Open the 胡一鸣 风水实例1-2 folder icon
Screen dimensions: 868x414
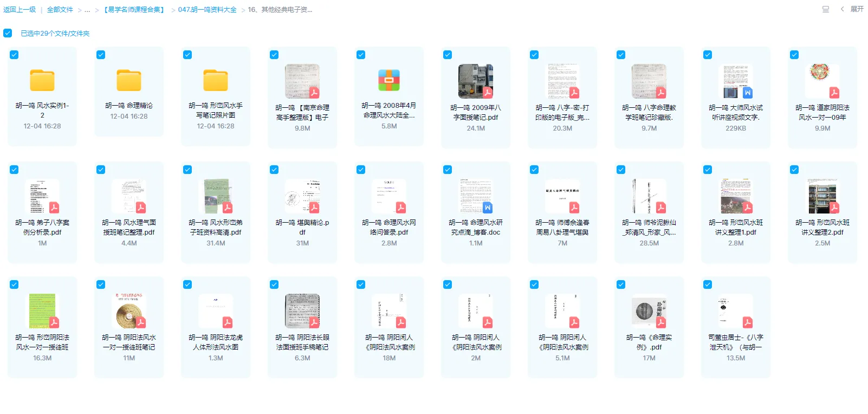point(42,81)
